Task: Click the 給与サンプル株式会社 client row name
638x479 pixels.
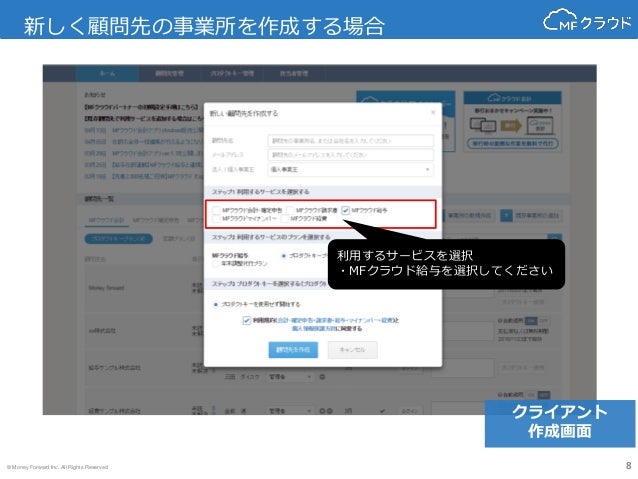Action: tap(115, 367)
